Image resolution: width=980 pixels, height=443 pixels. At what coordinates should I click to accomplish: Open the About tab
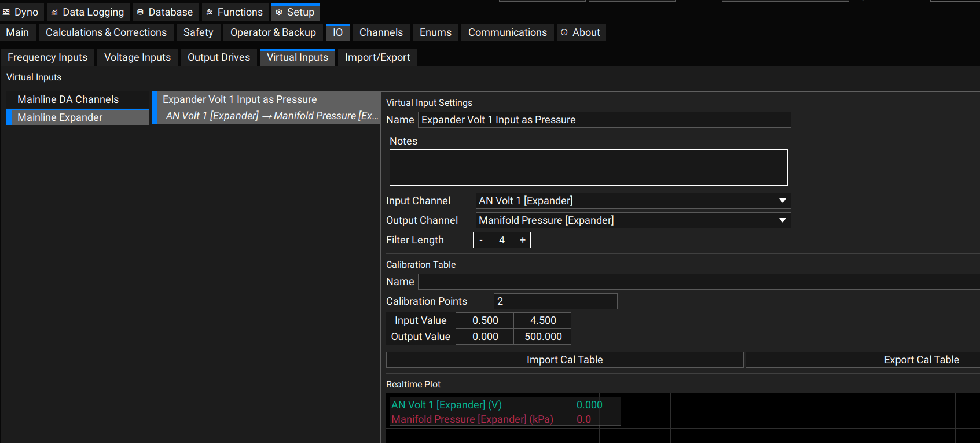[581, 32]
